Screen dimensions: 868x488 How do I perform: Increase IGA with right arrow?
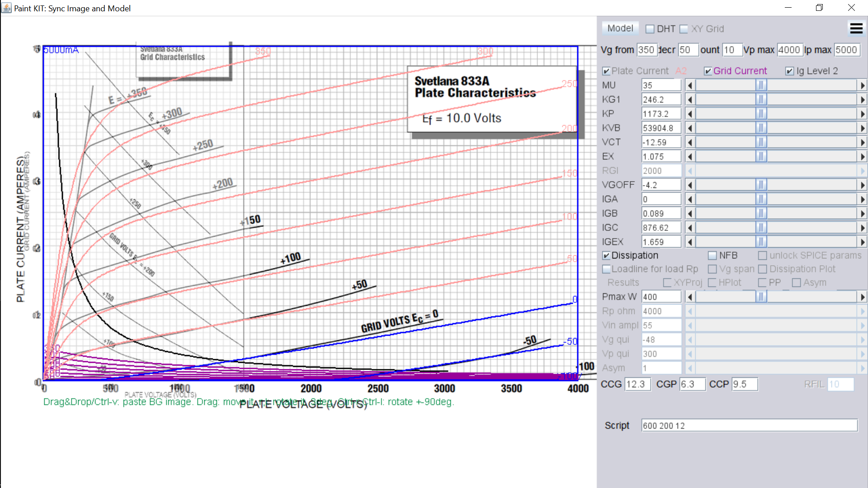862,199
